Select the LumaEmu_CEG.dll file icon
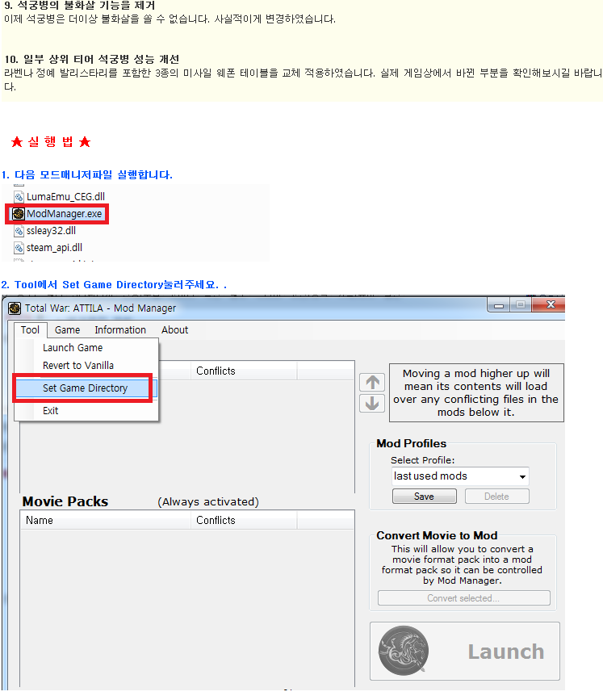 tap(19, 196)
